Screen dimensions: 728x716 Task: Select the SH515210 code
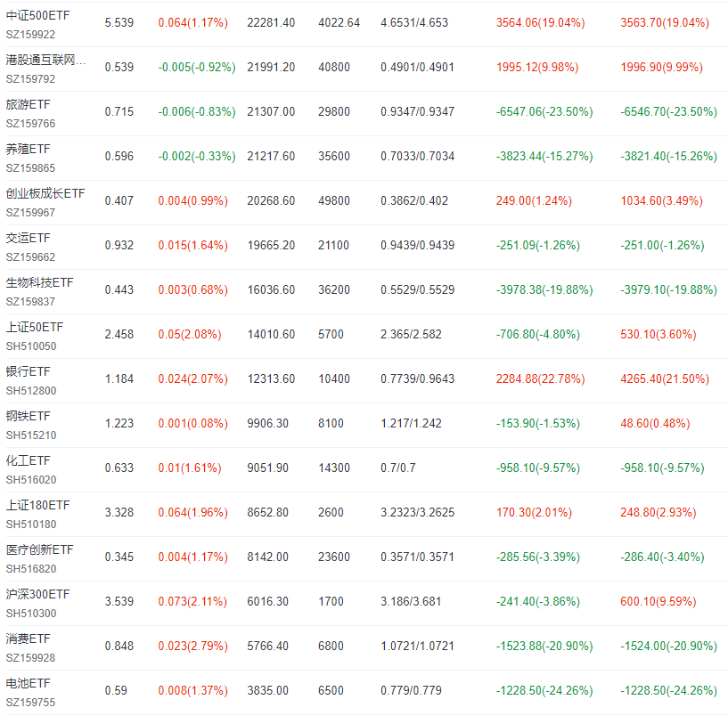click(x=31, y=435)
